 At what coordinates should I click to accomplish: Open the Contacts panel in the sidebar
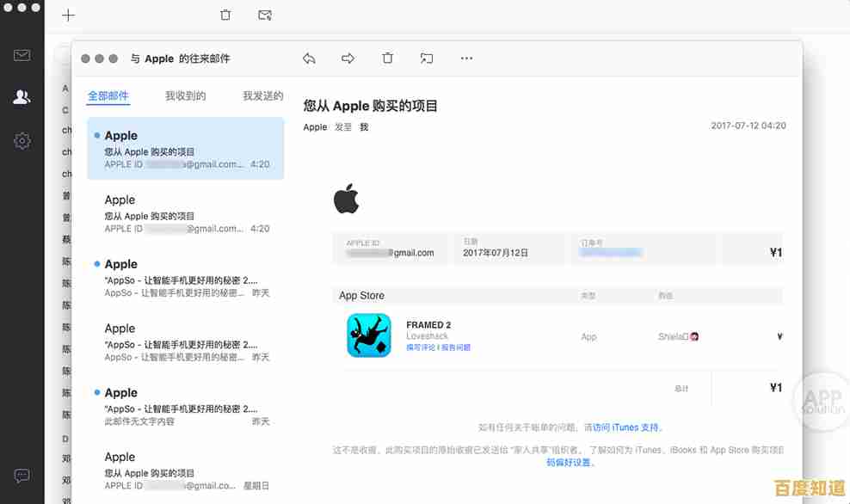pos(22,97)
